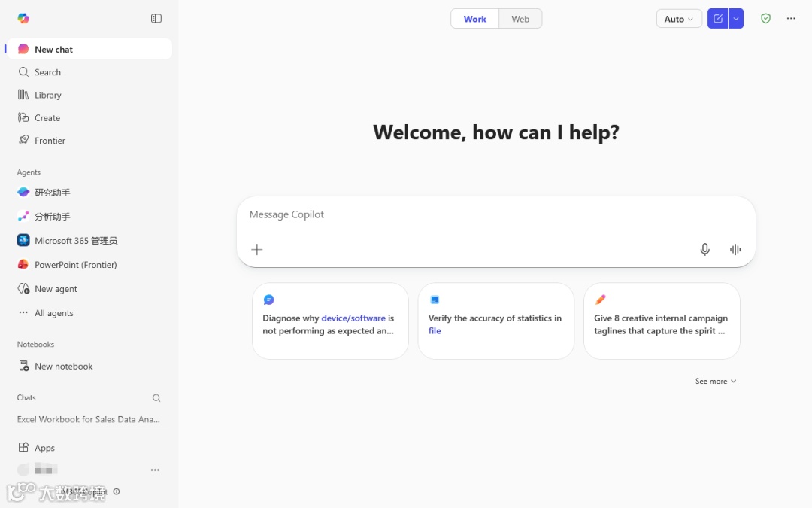Click the microphone dictation icon

[704, 249]
